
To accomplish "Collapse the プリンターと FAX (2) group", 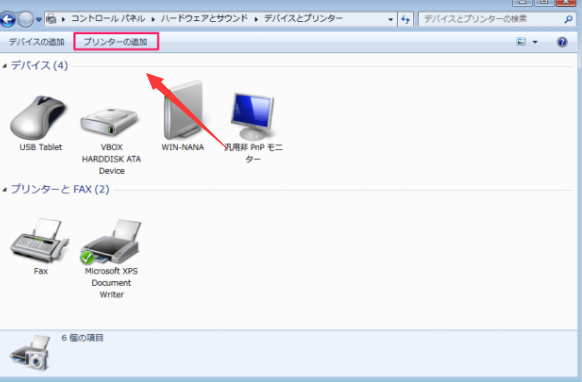I will click(4, 190).
